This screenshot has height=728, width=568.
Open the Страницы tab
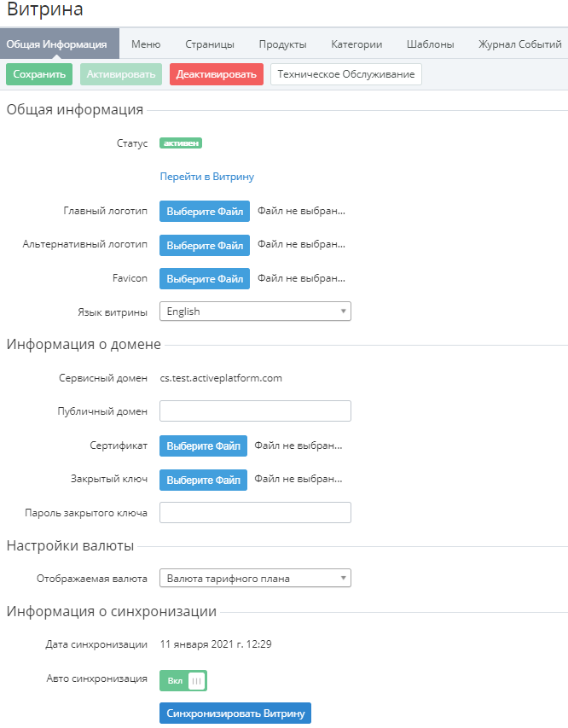point(210,44)
